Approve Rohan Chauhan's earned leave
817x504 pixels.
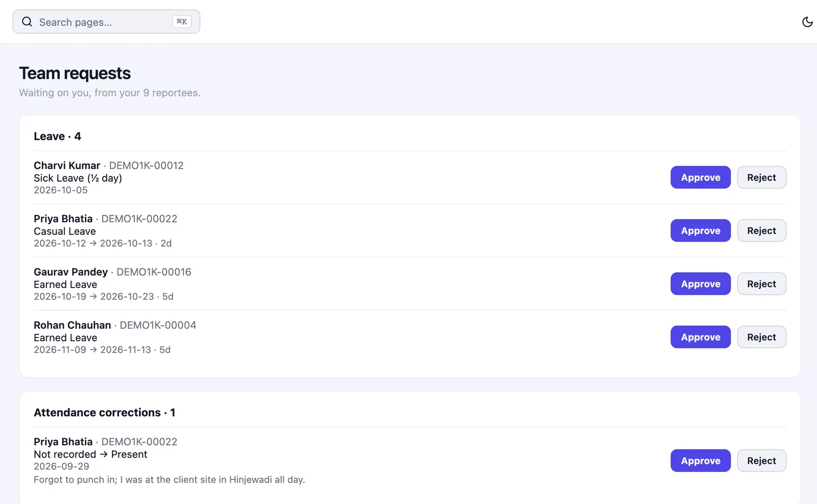701,337
